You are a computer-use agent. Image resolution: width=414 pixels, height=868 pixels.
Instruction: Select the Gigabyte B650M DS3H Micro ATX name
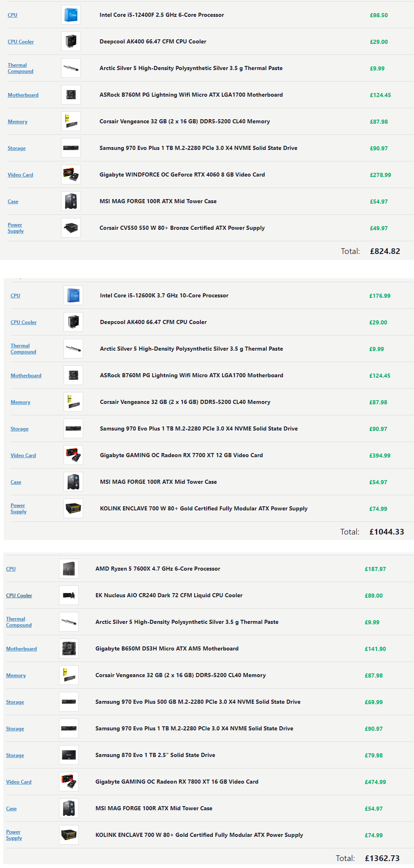[x=167, y=649]
